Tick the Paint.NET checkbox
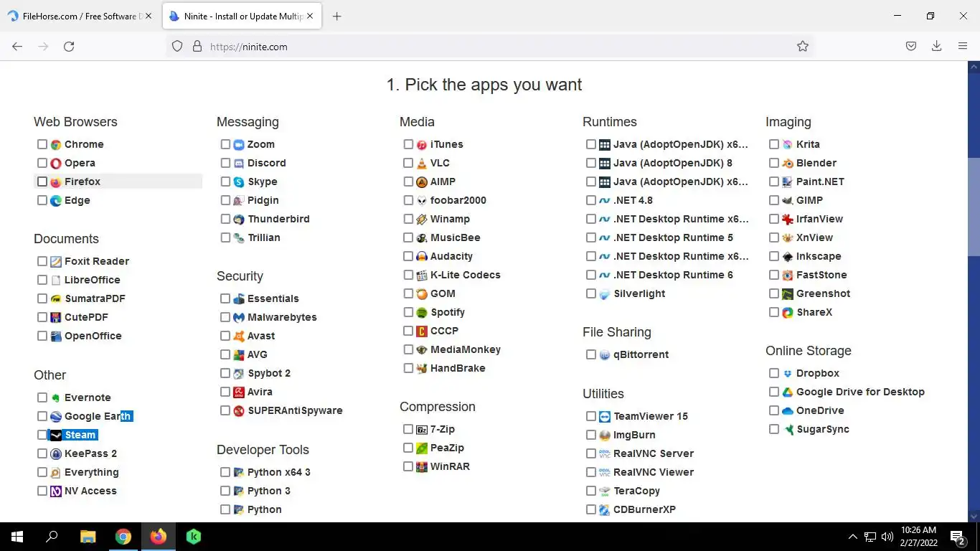The height and width of the screenshot is (551, 980). pyautogui.click(x=774, y=182)
